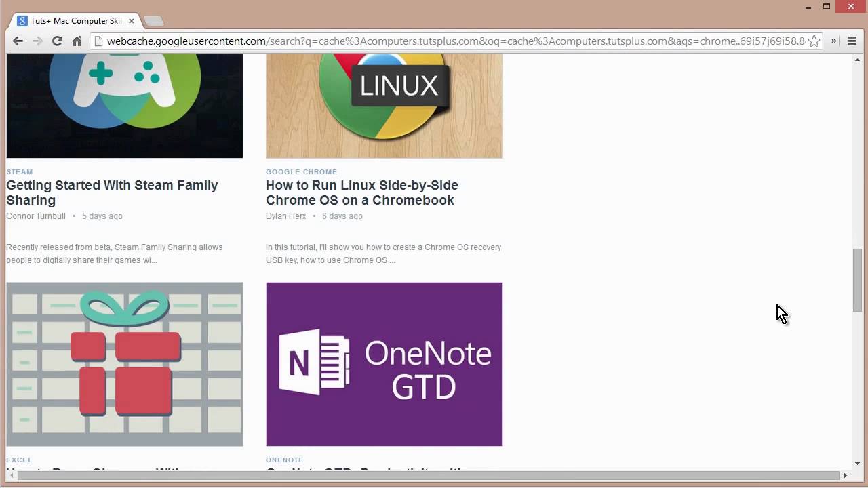Open a new browser tab
This screenshot has height=488, width=868.
(x=154, y=21)
